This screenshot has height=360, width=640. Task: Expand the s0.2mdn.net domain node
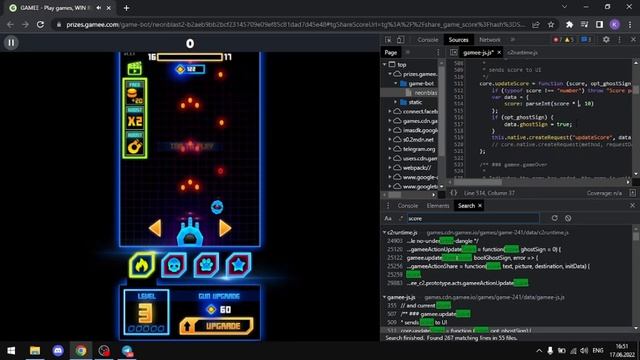390,140
